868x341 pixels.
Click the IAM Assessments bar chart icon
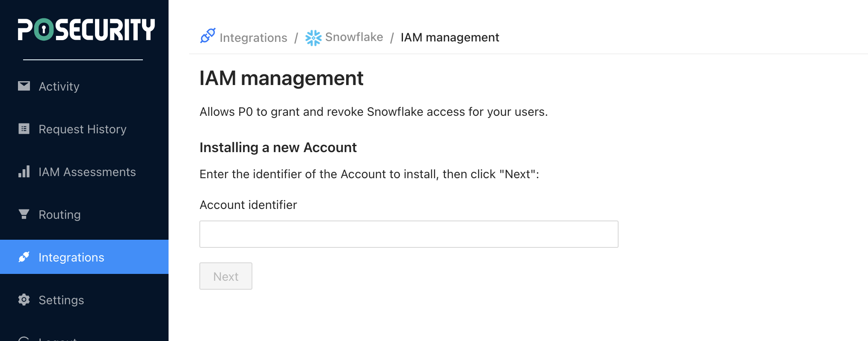(24, 171)
